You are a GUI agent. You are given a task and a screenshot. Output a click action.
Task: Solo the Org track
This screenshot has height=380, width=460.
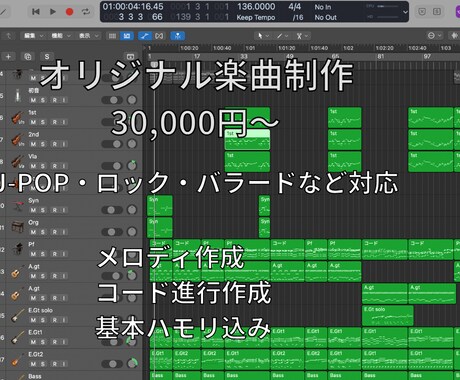[x=43, y=232]
